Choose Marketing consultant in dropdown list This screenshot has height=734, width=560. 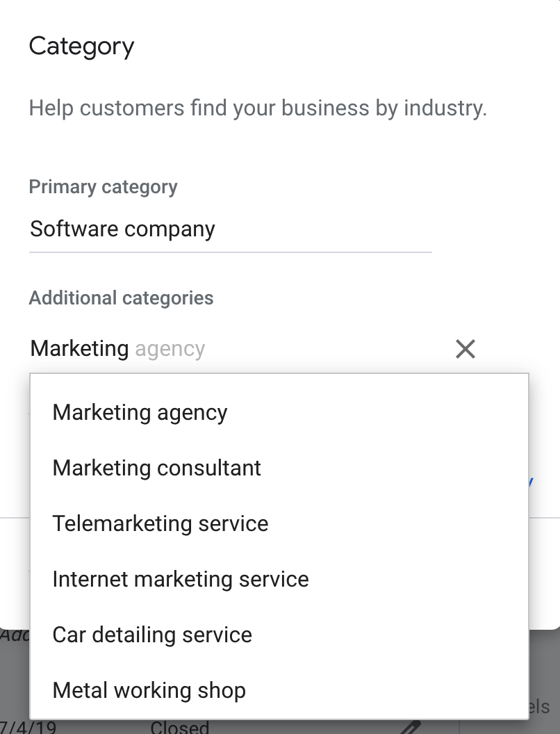[x=156, y=468]
